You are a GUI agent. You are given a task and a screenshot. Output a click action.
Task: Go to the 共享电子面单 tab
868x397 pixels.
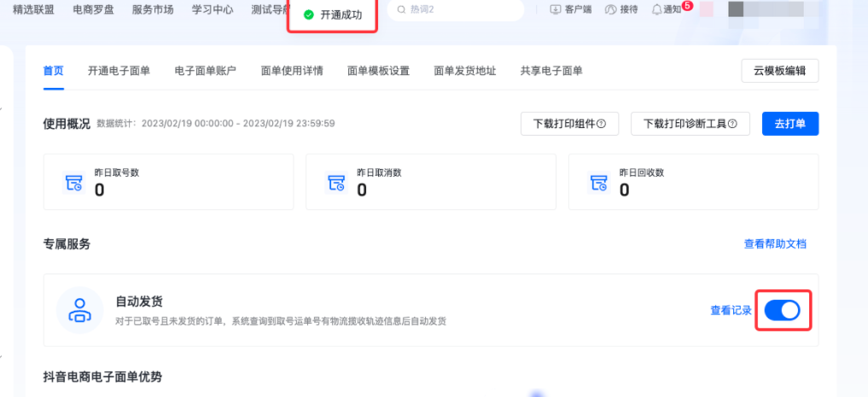tap(551, 71)
